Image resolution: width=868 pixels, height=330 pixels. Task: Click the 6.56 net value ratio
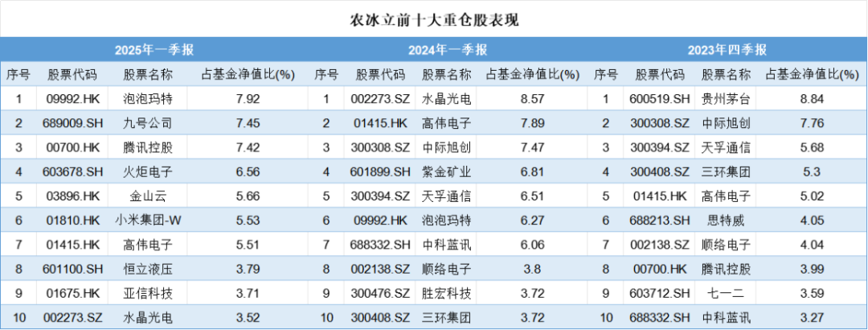[x=248, y=172]
